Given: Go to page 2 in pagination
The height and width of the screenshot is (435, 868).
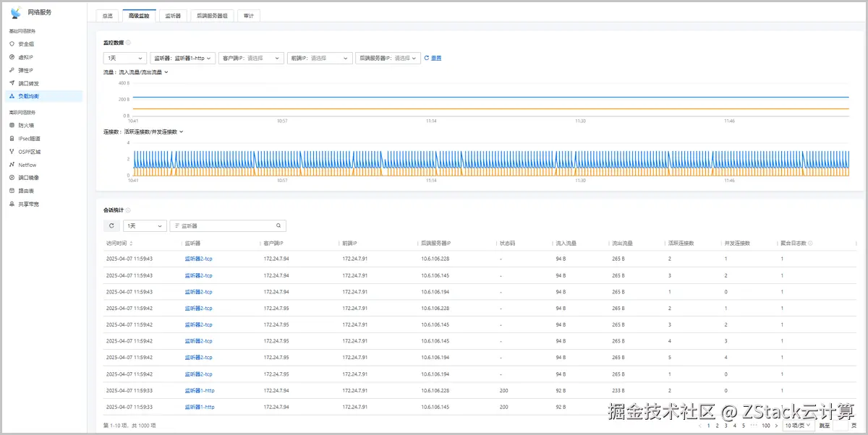Looking at the screenshot, I should (718, 426).
